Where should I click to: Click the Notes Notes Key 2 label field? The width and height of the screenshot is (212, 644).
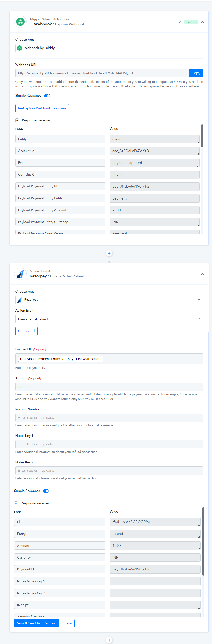click(x=60, y=593)
